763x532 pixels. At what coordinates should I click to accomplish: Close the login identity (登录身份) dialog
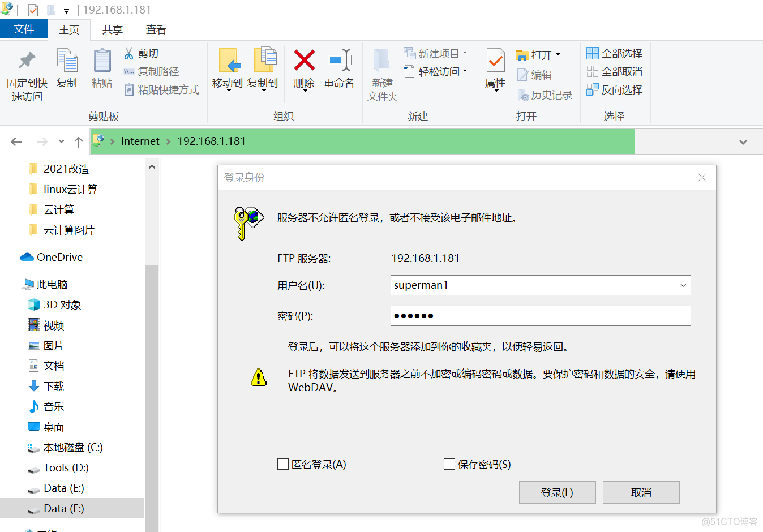click(702, 178)
